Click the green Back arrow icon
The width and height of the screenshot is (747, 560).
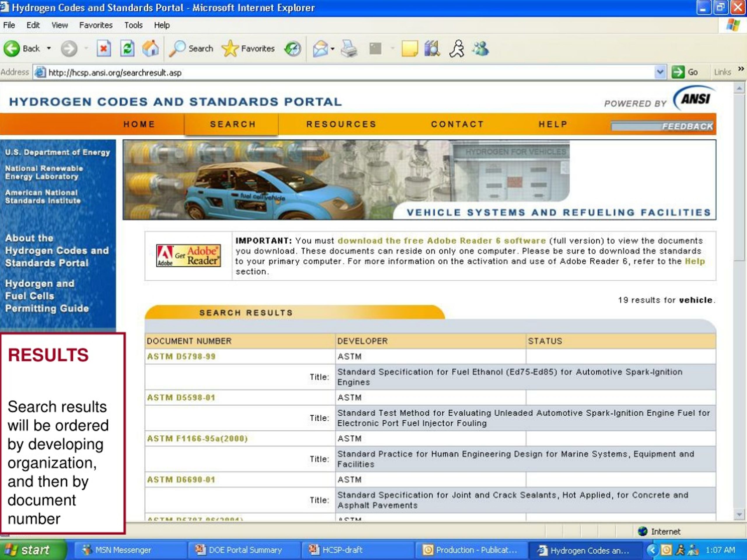(12, 49)
